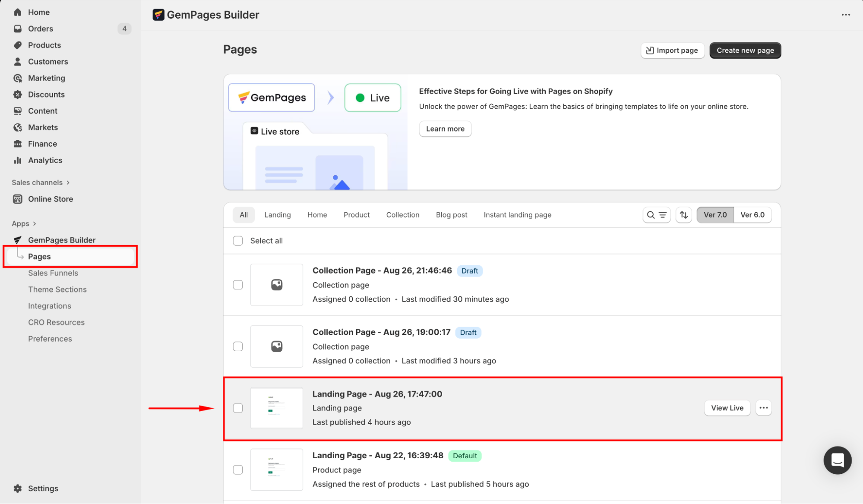Open Discounts in the sidebar

46,94
